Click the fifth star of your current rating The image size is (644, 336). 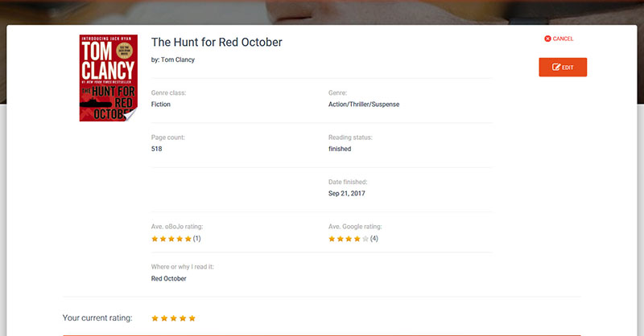[x=192, y=318]
